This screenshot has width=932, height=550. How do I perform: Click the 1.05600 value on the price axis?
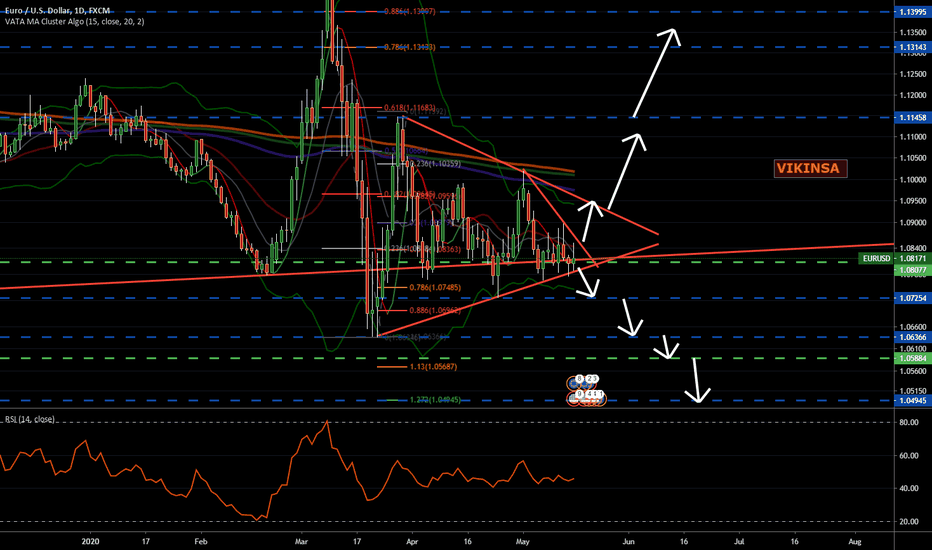(912, 371)
